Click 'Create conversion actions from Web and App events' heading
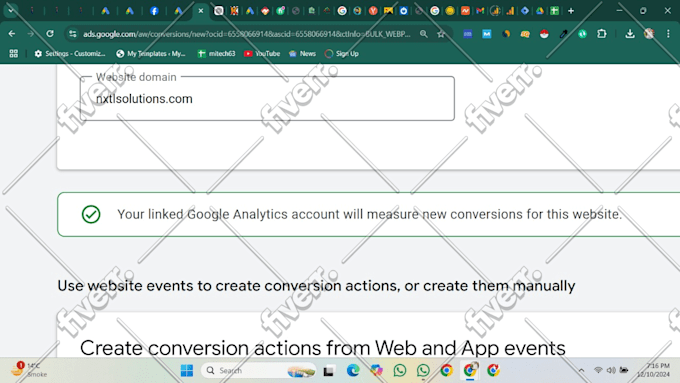680x383 pixels. tap(323, 348)
